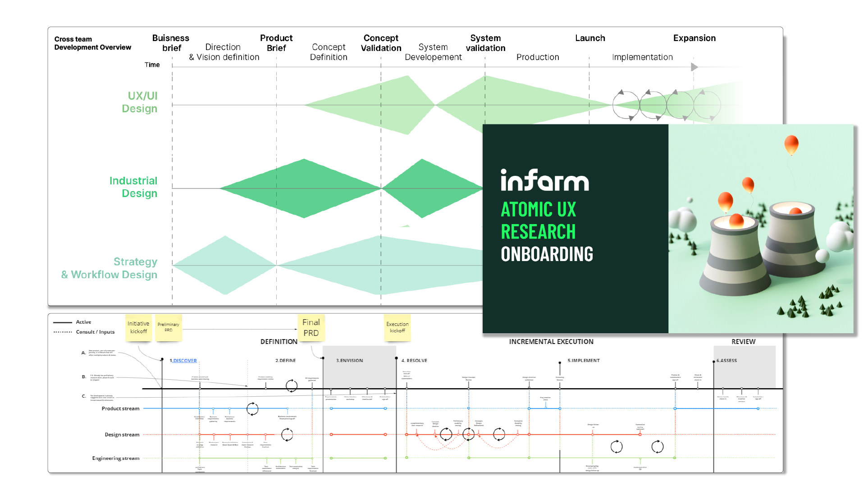Image resolution: width=868 pixels, height=491 pixels.
Task: Select the 'Engineering stream' label
Action: point(116,459)
